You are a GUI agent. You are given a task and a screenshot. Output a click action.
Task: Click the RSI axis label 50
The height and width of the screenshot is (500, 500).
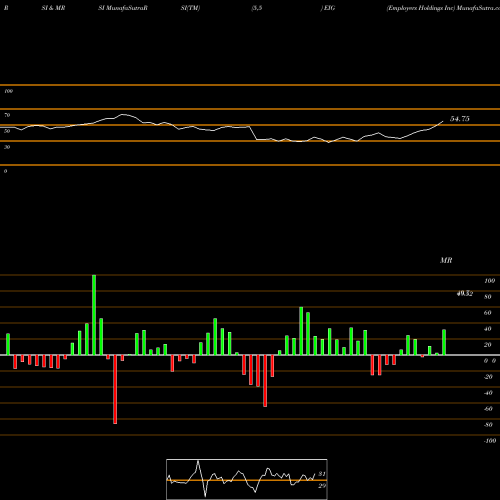7,131
